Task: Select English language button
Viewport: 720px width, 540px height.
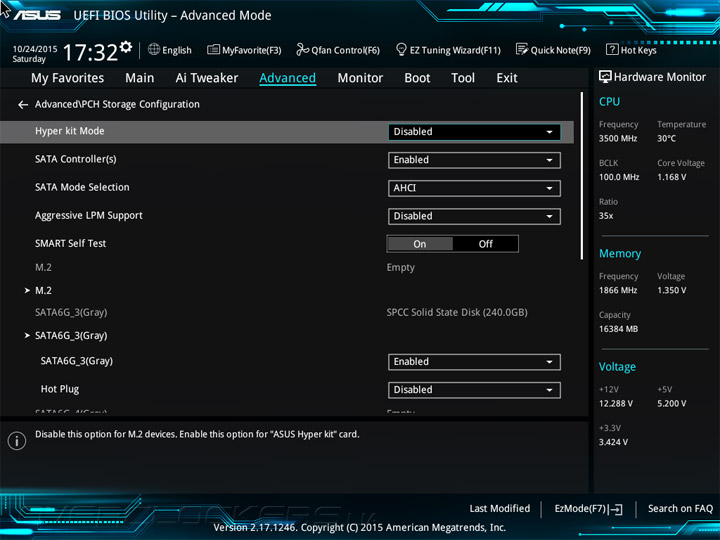Action: [x=170, y=50]
